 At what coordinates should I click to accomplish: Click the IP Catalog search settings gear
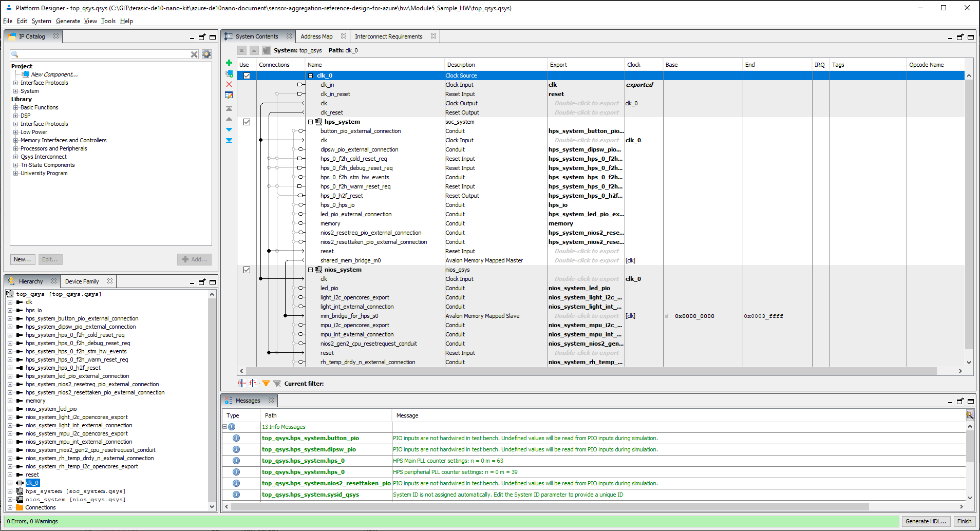206,54
